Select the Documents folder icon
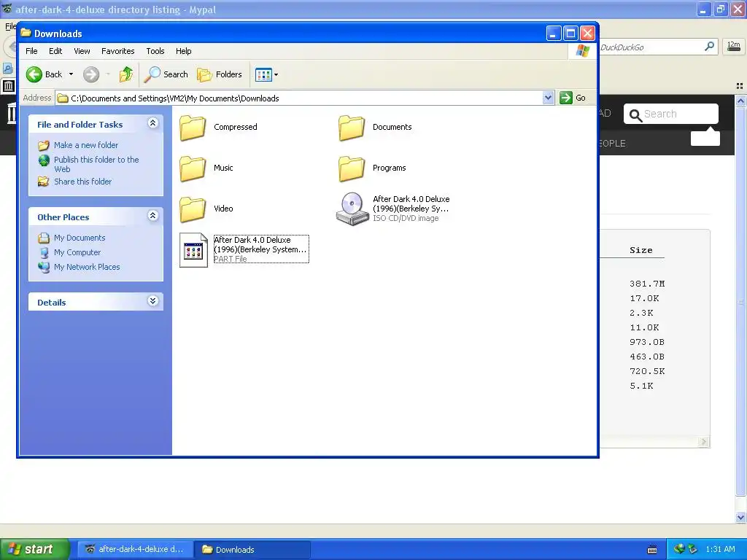Viewport: 747px width, 560px height. (x=352, y=128)
